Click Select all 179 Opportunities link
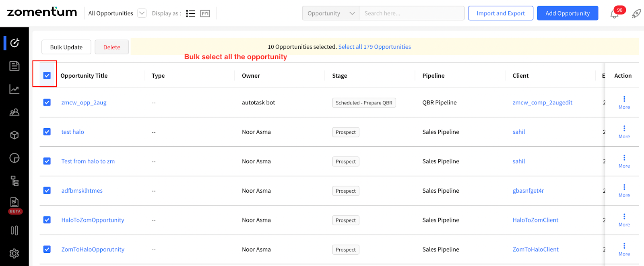Viewport: 644px width, 266px height. coord(375,47)
